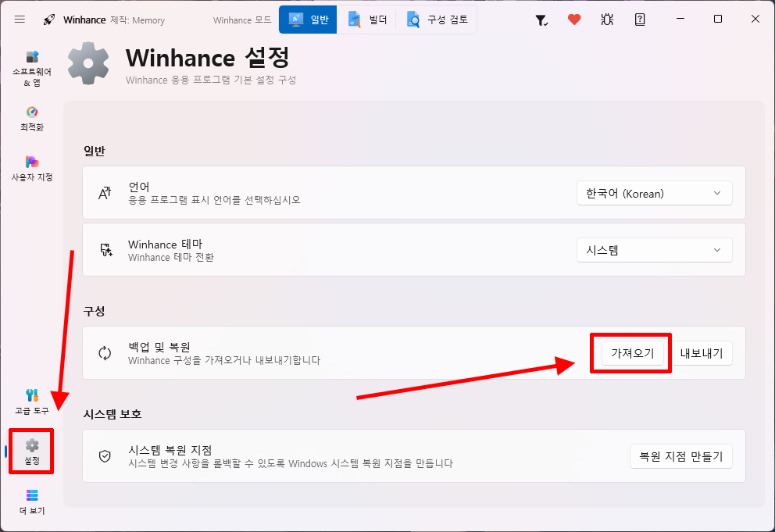Select the 설정 gear sidebar item
The width and height of the screenshot is (775, 532).
point(32,452)
